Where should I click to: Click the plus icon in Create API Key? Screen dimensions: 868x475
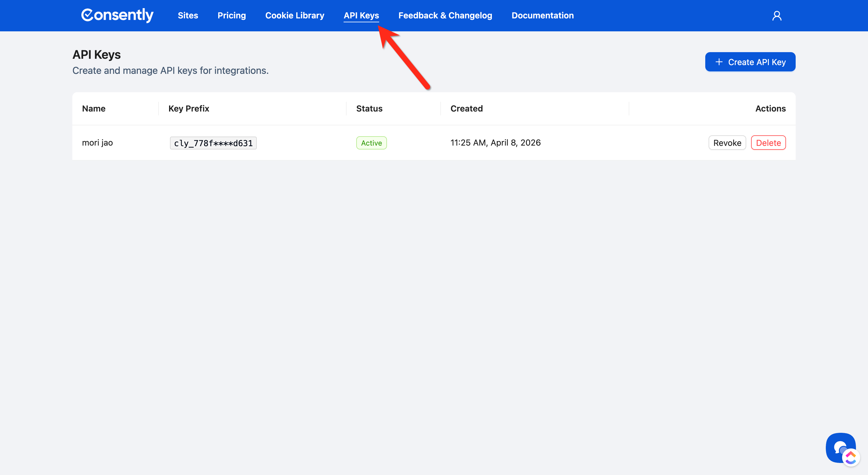[719, 62]
